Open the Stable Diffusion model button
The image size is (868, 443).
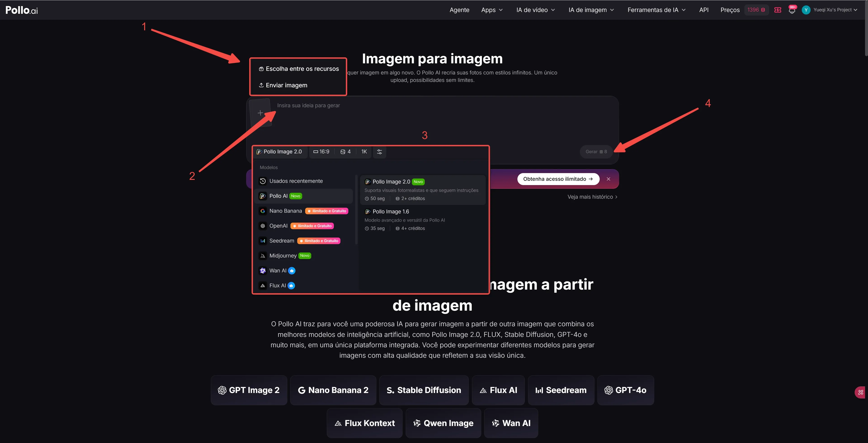[x=424, y=390]
